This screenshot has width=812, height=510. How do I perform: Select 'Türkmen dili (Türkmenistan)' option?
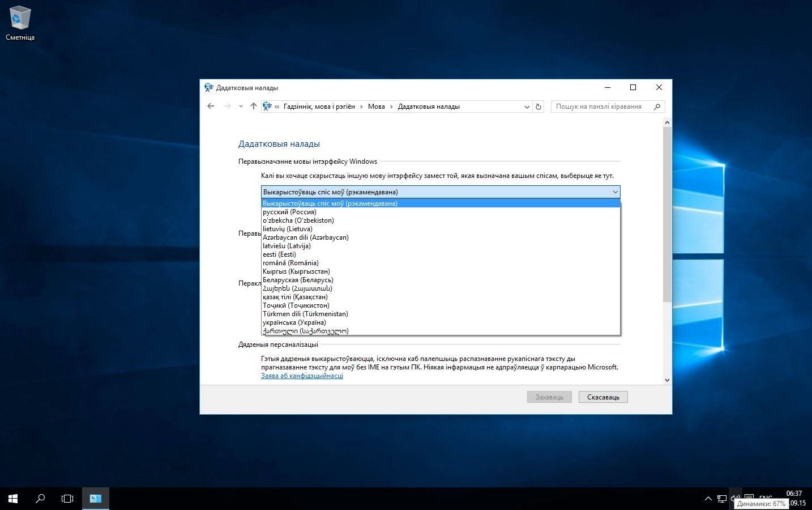pos(441,314)
